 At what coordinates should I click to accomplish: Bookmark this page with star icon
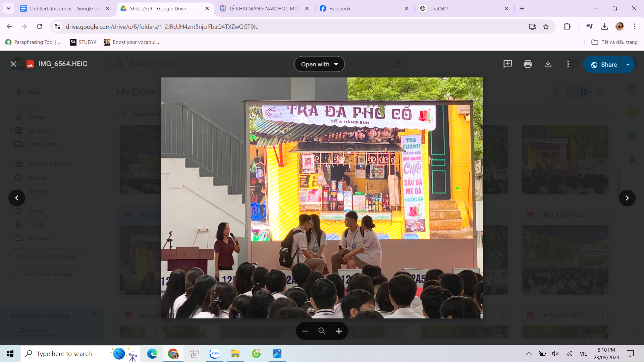tap(546, 26)
